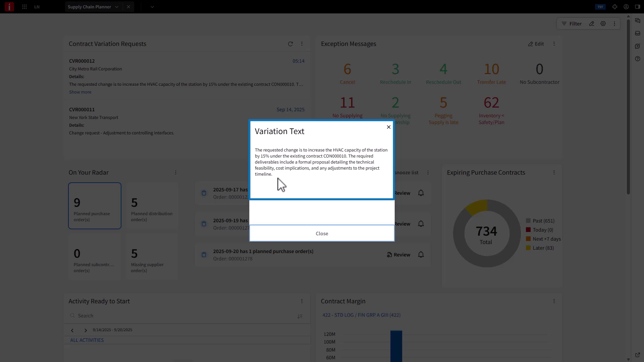Expand CVR000012 details via Show more

click(79, 92)
